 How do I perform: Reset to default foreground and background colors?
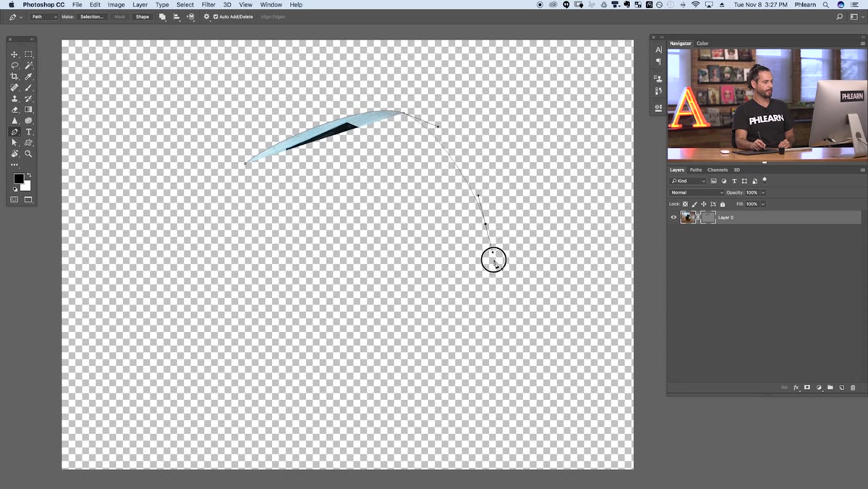tap(15, 189)
